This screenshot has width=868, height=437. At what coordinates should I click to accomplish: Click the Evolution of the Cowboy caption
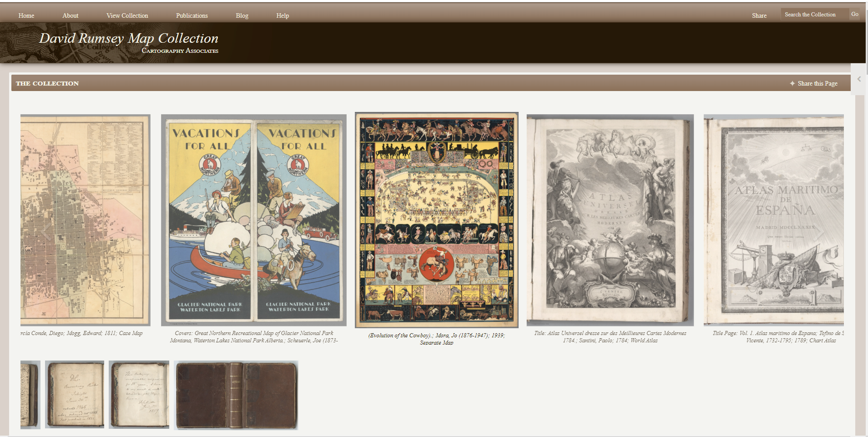tap(437, 339)
